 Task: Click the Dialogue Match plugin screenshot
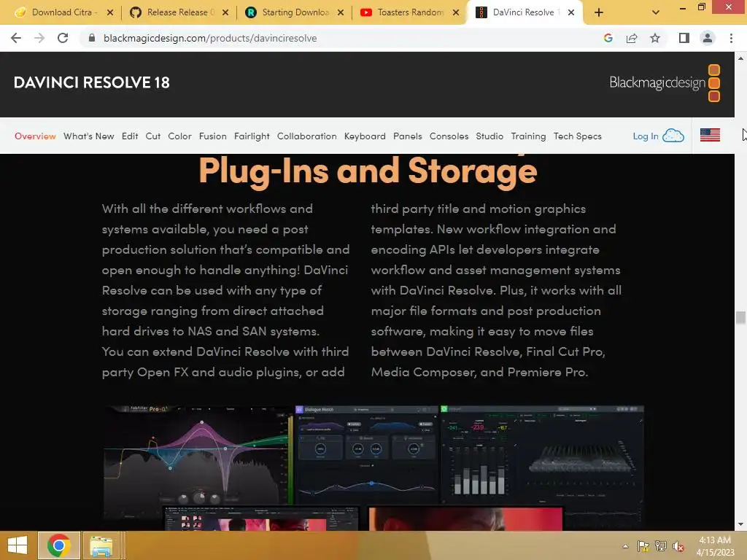pyautogui.click(x=366, y=455)
